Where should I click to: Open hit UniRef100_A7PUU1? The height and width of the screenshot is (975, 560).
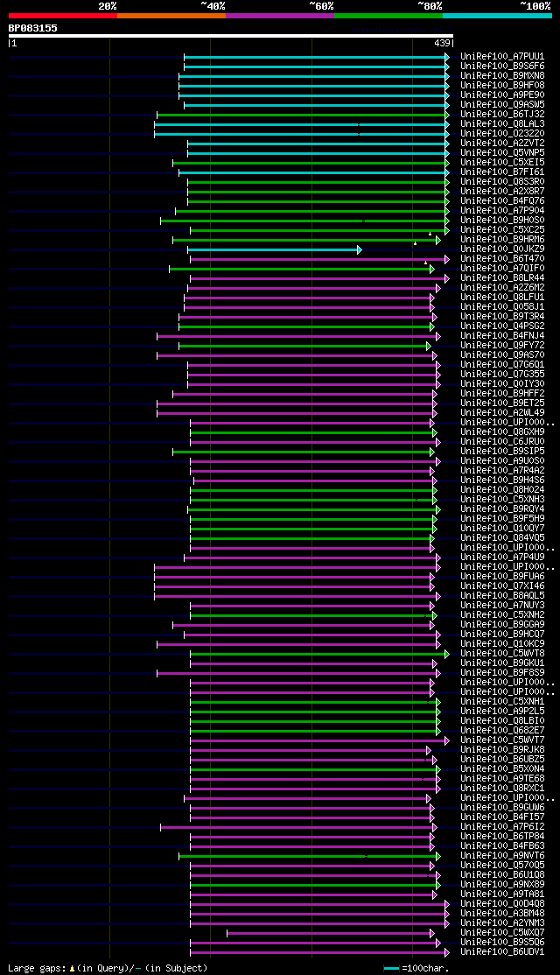tap(503, 57)
